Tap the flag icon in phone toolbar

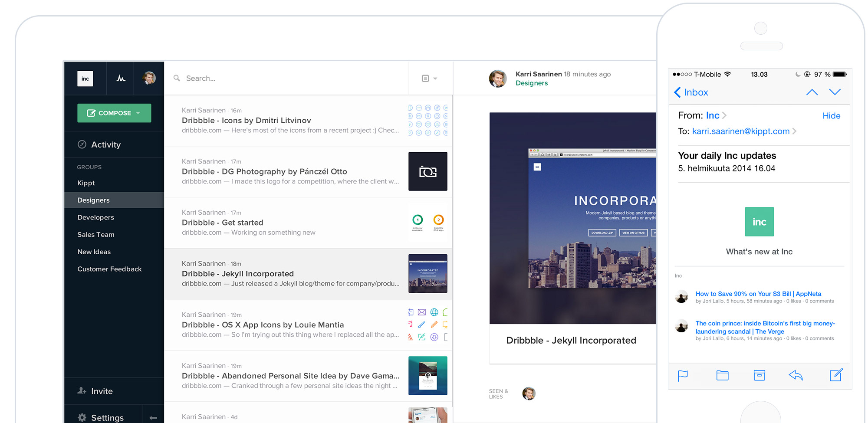coord(683,376)
